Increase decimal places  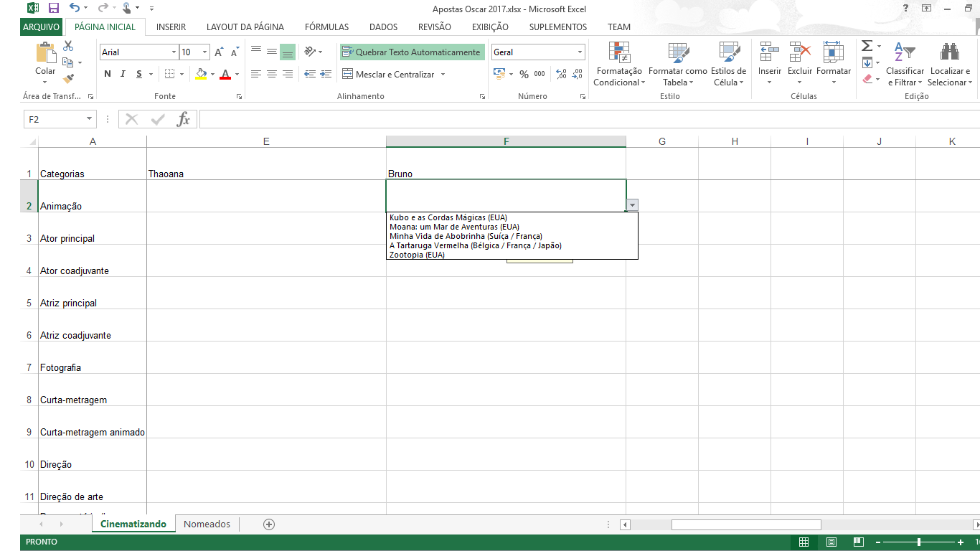pyautogui.click(x=561, y=74)
